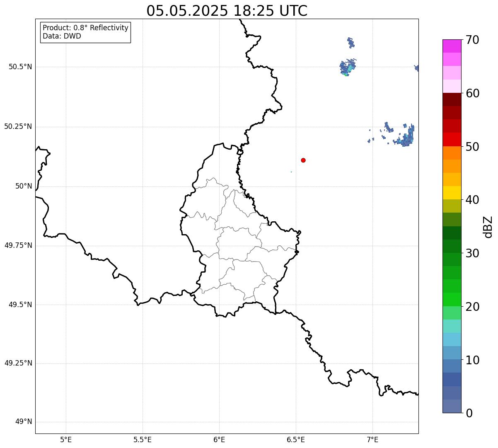Pick the turquoise swatch near 16 dBZ
The width and height of the screenshot is (498, 448).
452,326
